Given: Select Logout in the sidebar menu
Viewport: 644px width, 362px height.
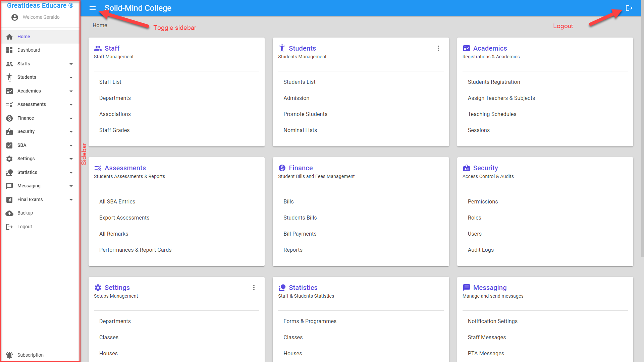Looking at the screenshot, I should click(x=24, y=227).
